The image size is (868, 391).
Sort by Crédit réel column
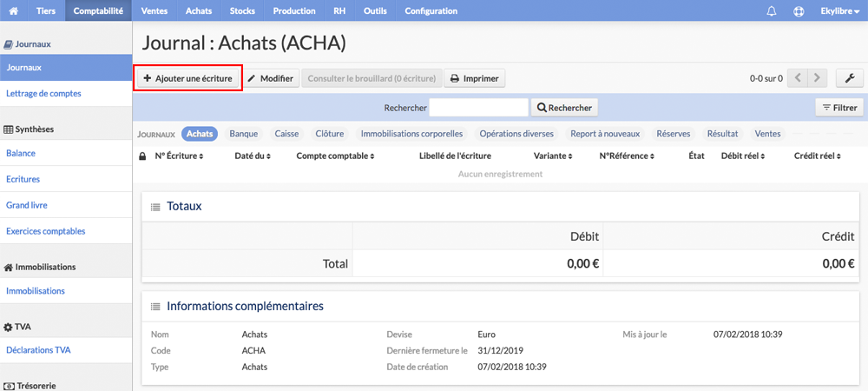point(818,156)
